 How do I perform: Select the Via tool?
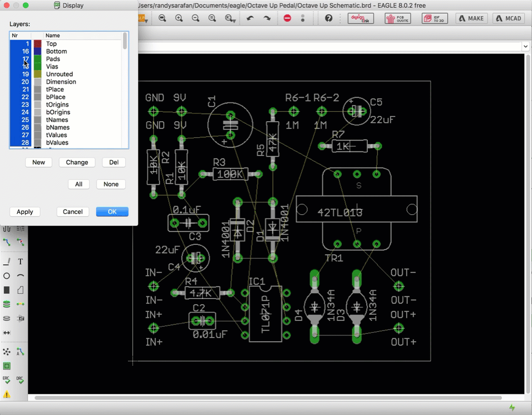point(6,304)
